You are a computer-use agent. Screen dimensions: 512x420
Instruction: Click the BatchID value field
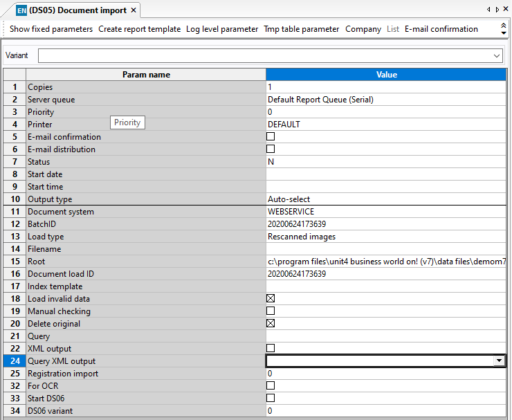click(385, 224)
